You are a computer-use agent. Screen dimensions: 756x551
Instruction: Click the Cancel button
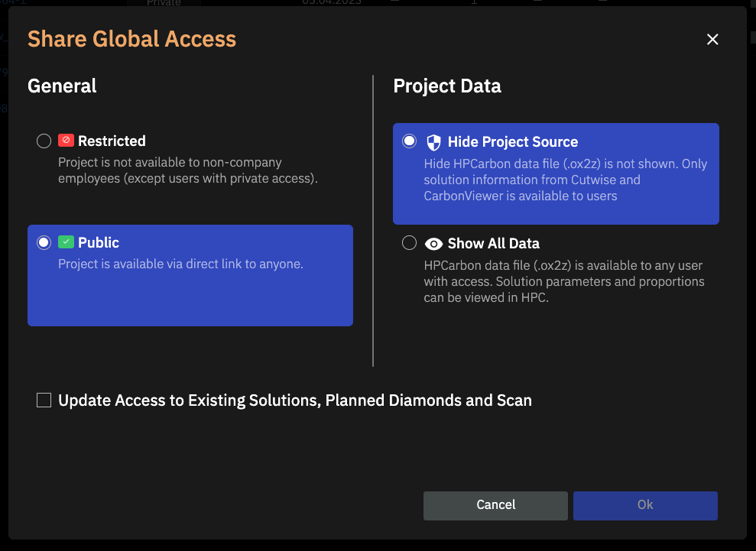point(495,505)
